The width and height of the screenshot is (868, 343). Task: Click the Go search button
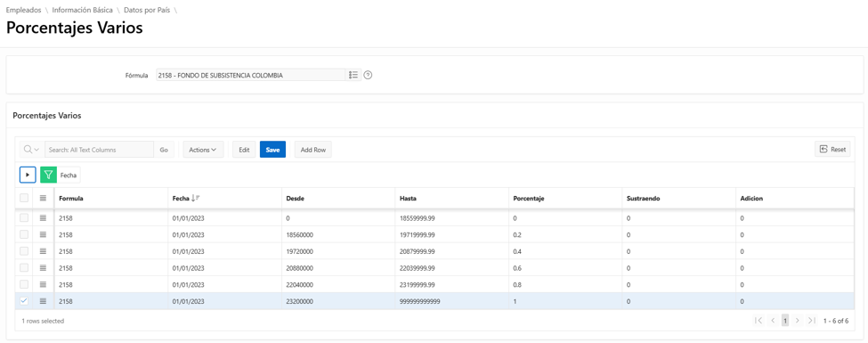coord(164,150)
